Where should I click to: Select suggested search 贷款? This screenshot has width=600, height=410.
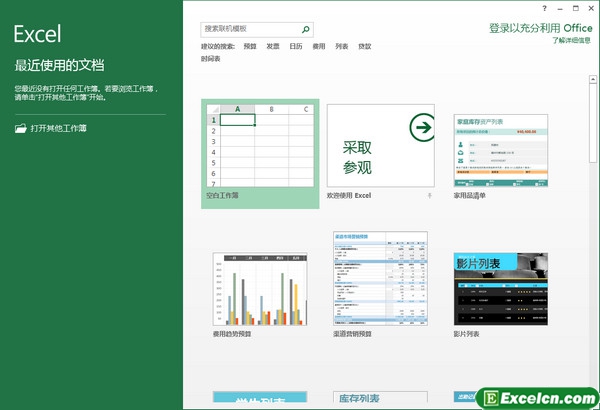click(x=365, y=46)
